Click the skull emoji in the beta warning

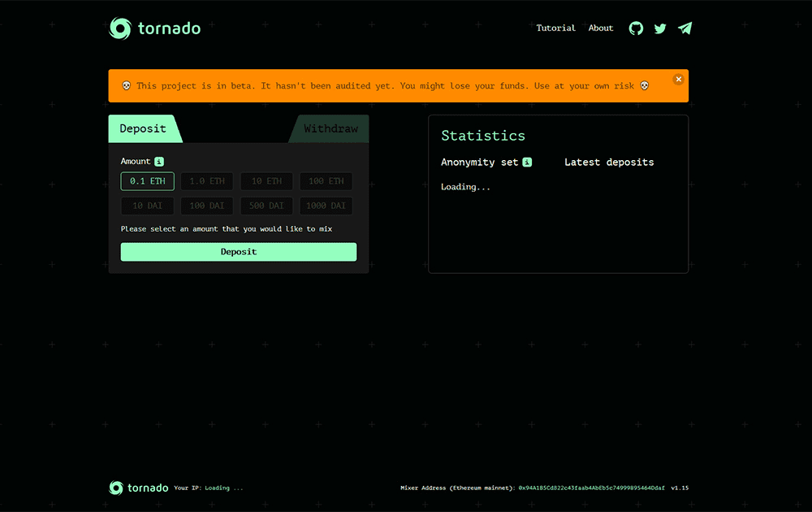125,85
